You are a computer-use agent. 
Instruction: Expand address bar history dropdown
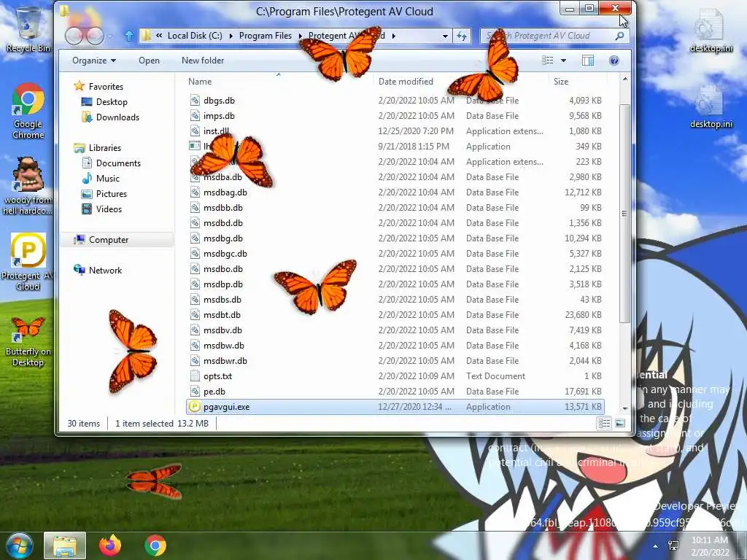[445, 36]
